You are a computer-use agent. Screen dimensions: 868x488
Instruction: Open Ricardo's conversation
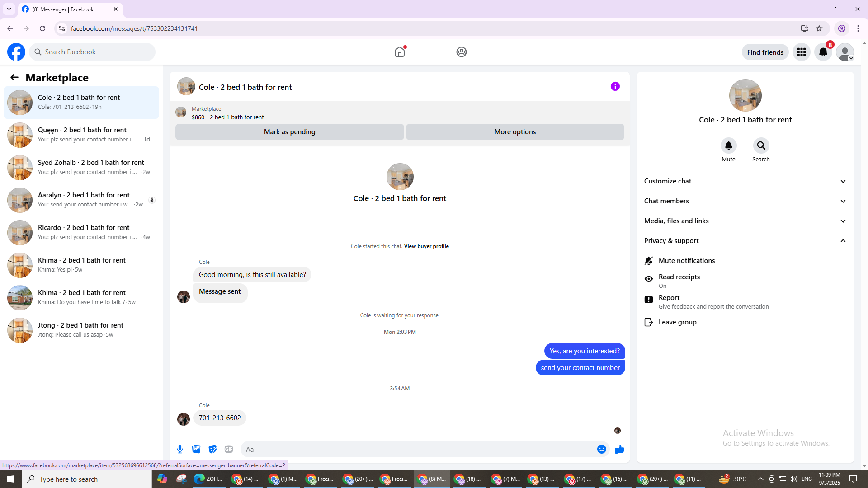[x=81, y=233]
